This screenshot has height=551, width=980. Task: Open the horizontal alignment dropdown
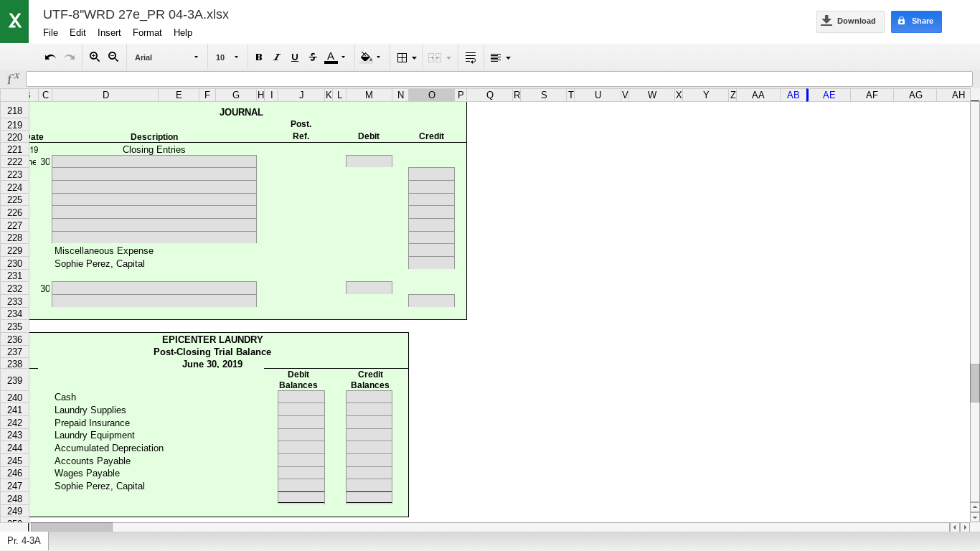coord(500,57)
